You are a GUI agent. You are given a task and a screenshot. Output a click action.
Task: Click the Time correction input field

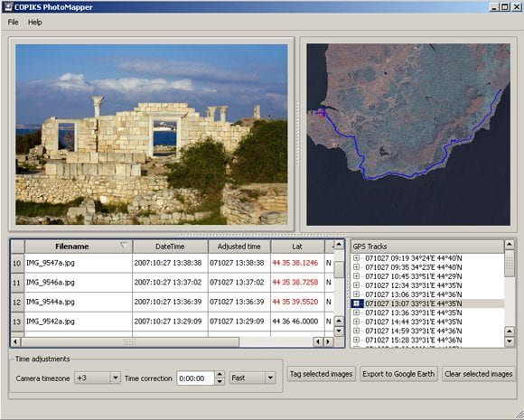pos(195,378)
